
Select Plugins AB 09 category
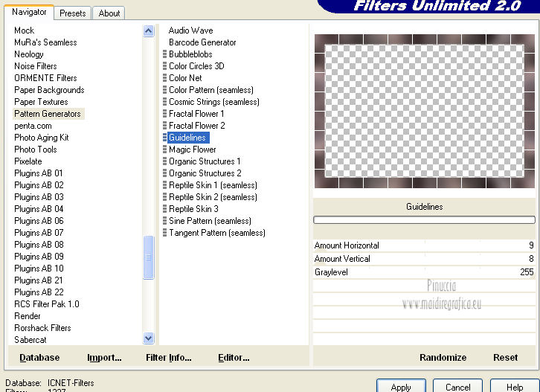click(x=39, y=257)
